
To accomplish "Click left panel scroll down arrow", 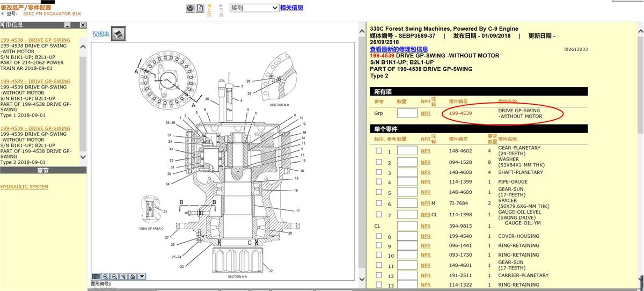I will 83,157.
